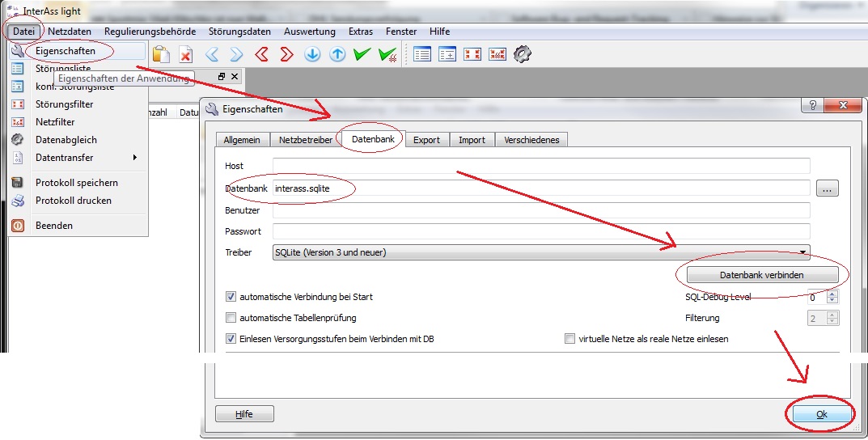The width and height of the screenshot is (868, 440).
Task: Open the Fenster menu
Action: tap(401, 32)
